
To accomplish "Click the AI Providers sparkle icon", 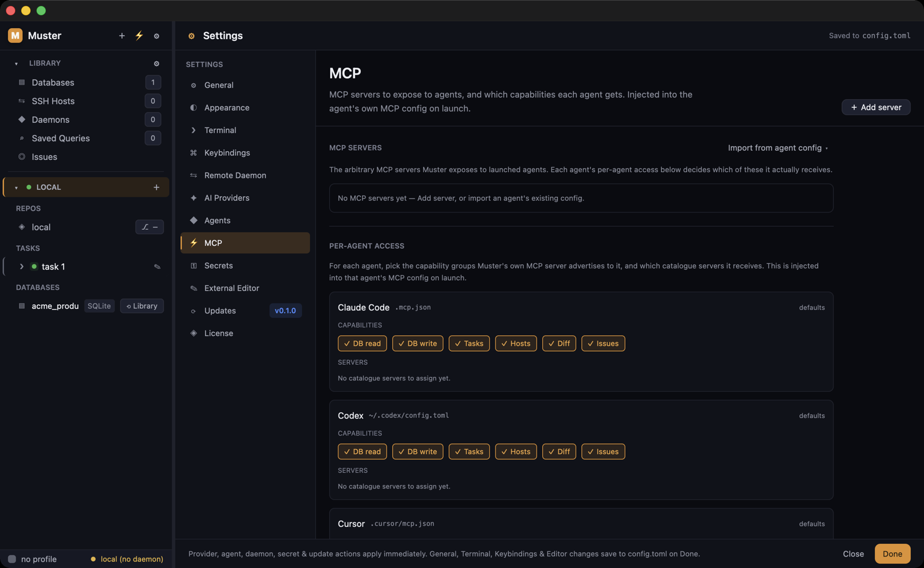I will 193,198.
